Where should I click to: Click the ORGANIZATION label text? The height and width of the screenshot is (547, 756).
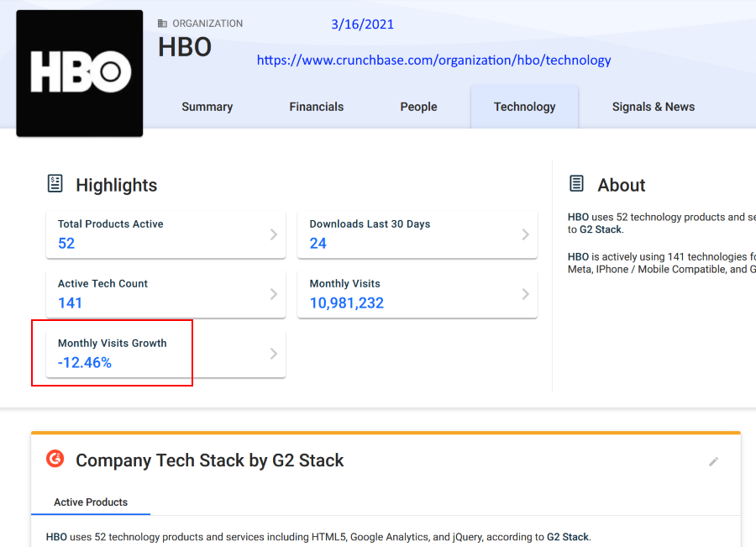(x=207, y=24)
